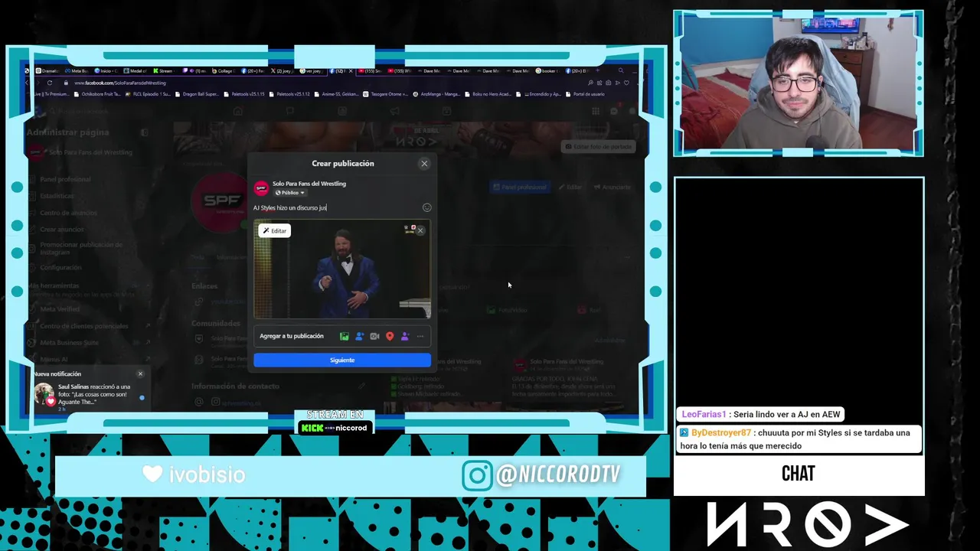This screenshot has height=551, width=980.
Task: Open Centro de anuncios in the sidebar
Action: (69, 213)
